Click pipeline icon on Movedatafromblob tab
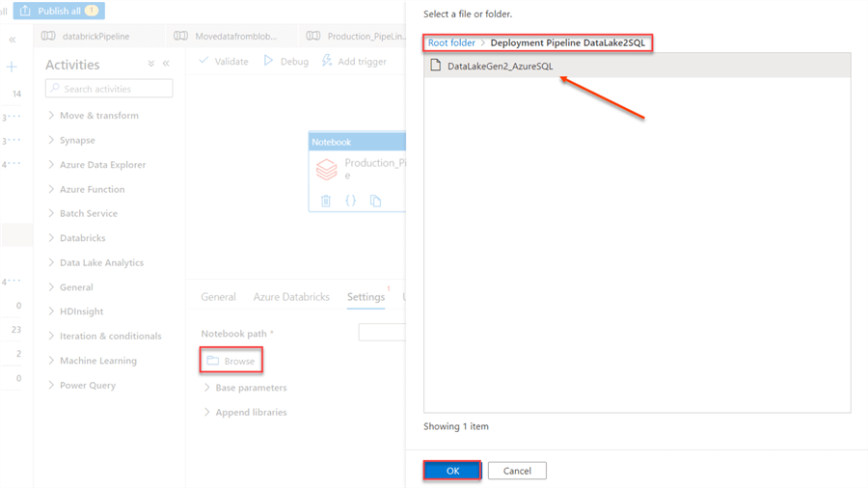 pyautogui.click(x=180, y=36)
